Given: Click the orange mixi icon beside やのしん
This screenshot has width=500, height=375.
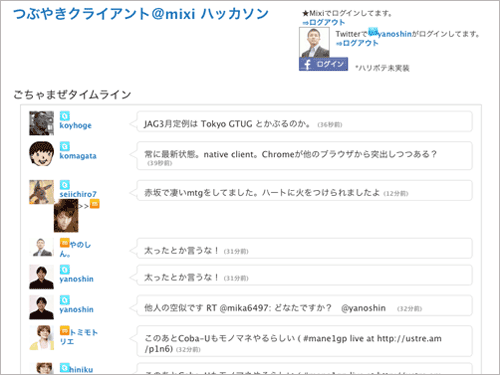Looking at the screenshot, I should [65, 243].
